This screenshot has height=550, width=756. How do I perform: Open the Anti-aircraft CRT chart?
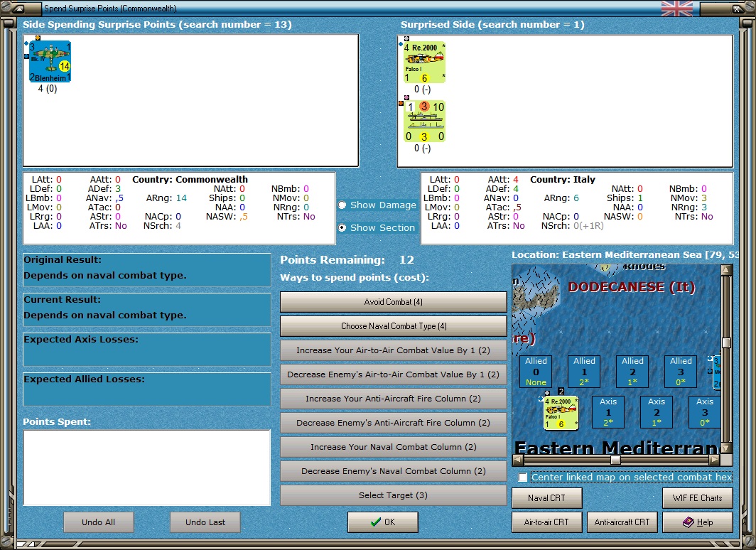622,522
